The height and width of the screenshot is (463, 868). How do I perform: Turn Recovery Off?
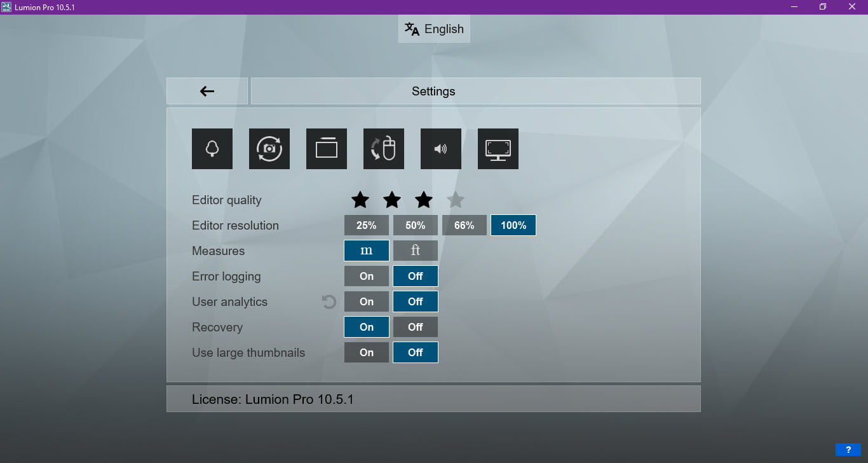(416, 327)
